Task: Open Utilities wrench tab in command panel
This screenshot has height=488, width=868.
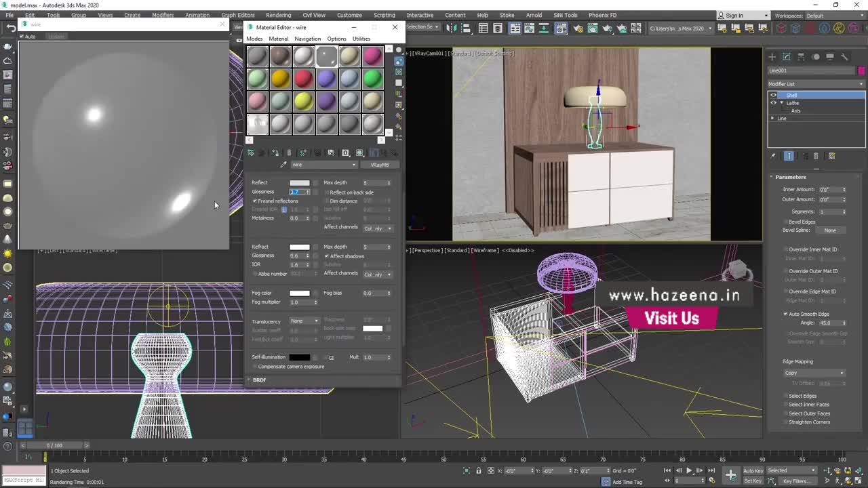Action: click(x=844, y=57)
